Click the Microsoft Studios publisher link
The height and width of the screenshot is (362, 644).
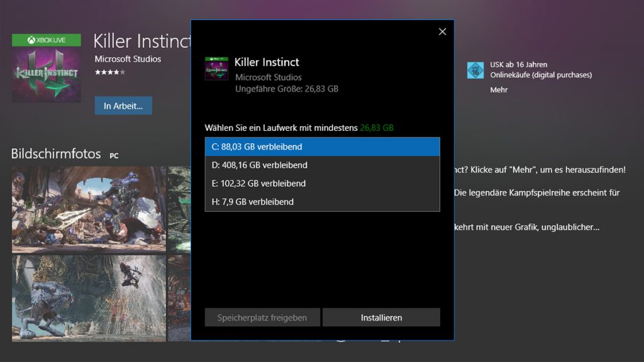(x=128, y=59)
